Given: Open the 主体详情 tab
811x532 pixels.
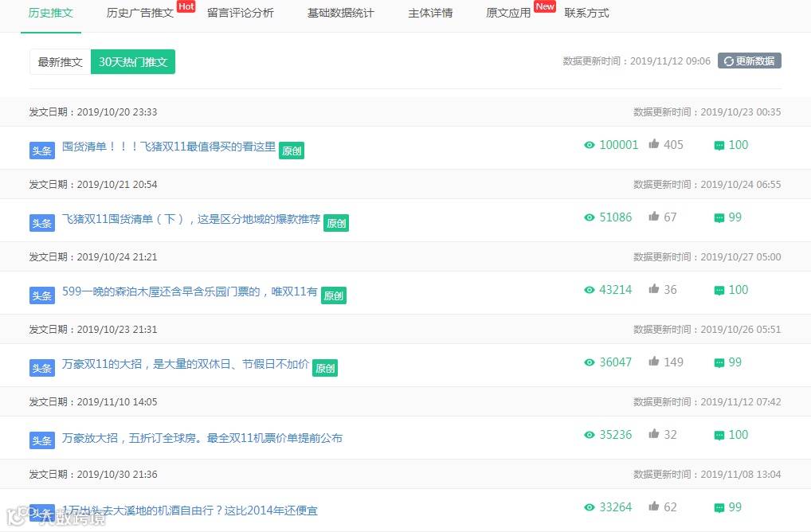Looking at the screenshot, I should [430, 13].
